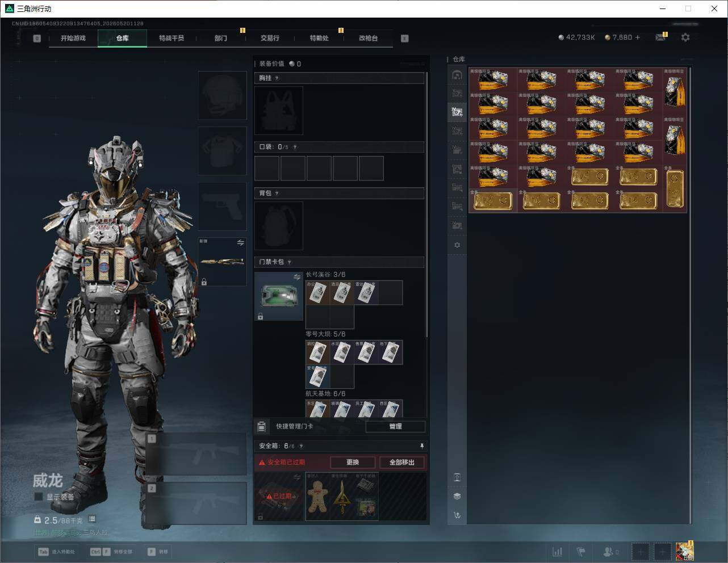Click the swap icon on the keycard case
Viewport: 728px width, 563px height.
296,277
